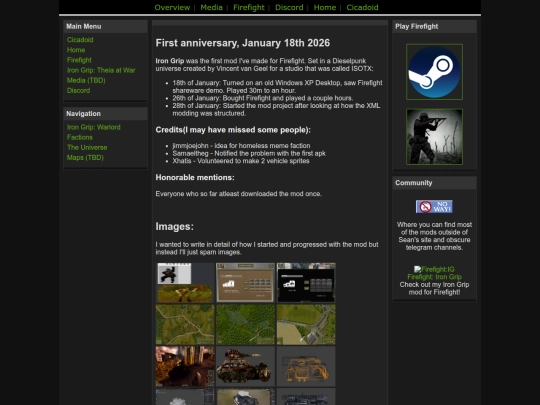This screenshot has height=405, width=540.
Task: Click the soldier silhouette Firefight image
Action: coord(434,137)
